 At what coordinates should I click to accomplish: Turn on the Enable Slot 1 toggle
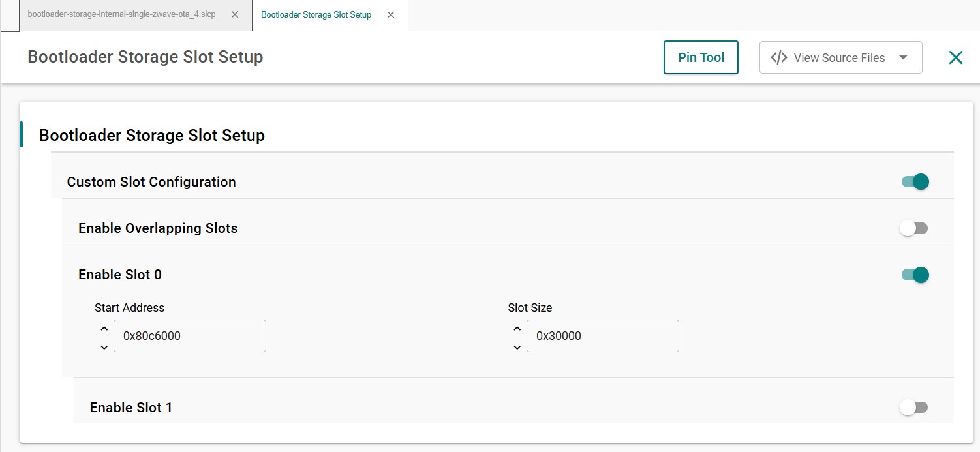tap(913, 408)
